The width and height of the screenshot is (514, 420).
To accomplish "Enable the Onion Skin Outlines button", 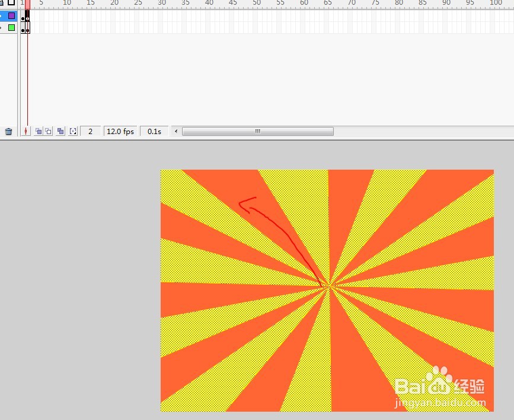I will pyautogui.click(x=48, y=132).
